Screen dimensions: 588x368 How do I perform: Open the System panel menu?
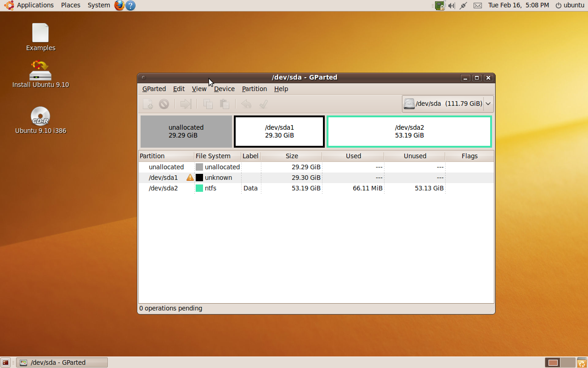(99, 5)
